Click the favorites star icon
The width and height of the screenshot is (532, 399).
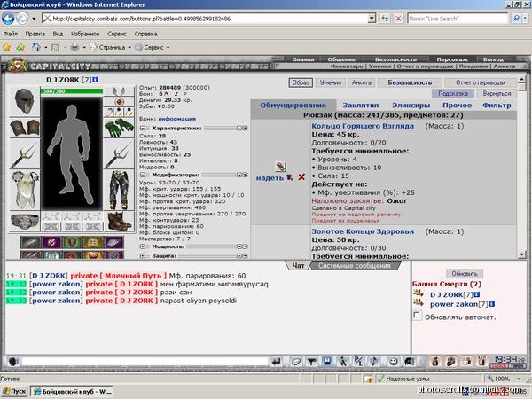[7, 48]
